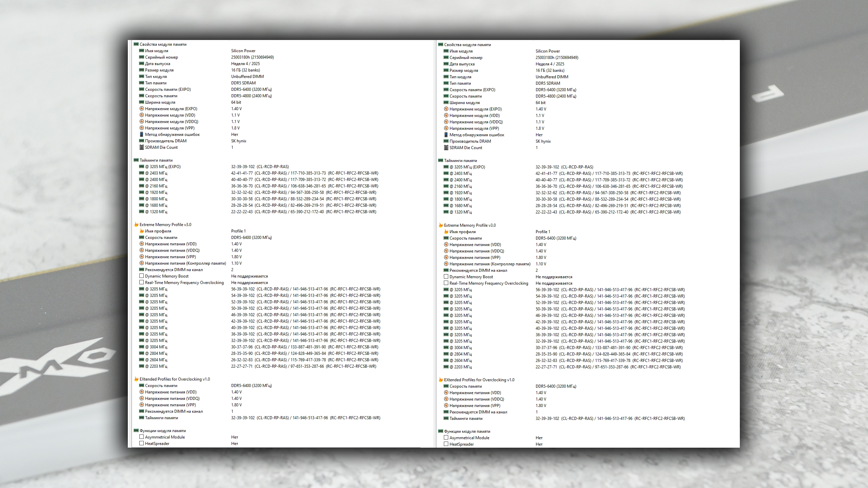Select the '@ 3205 МГц (EXPO)' timing row in left panel

[163, 167]
